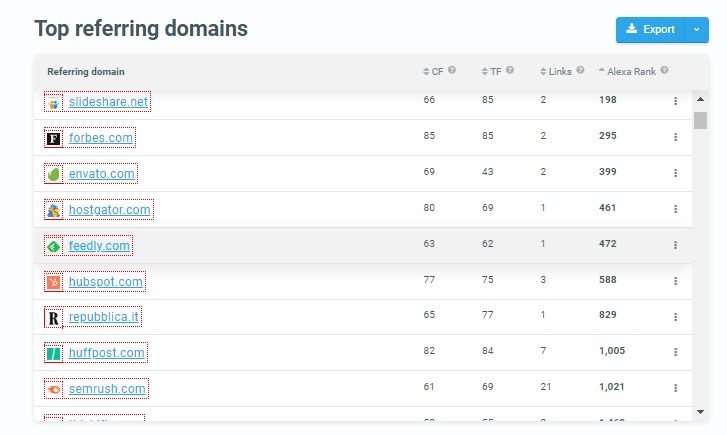Click the help icon next to CF

pos(452,70)
